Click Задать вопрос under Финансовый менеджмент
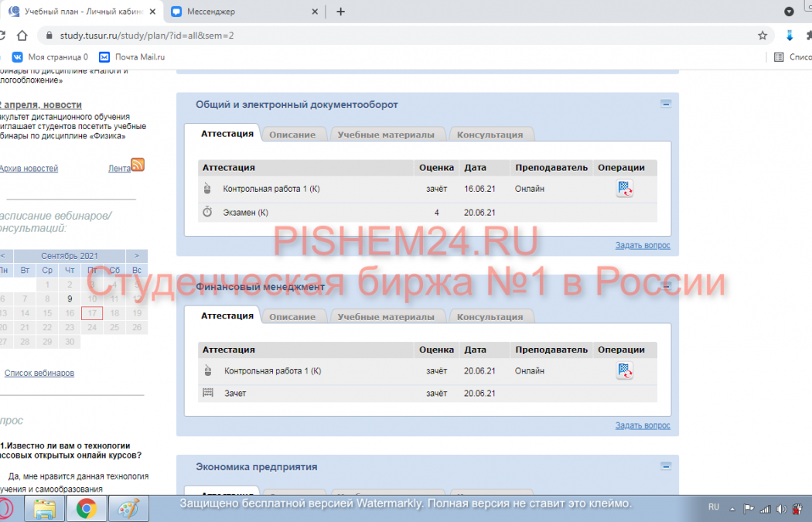 pos(643,425)
